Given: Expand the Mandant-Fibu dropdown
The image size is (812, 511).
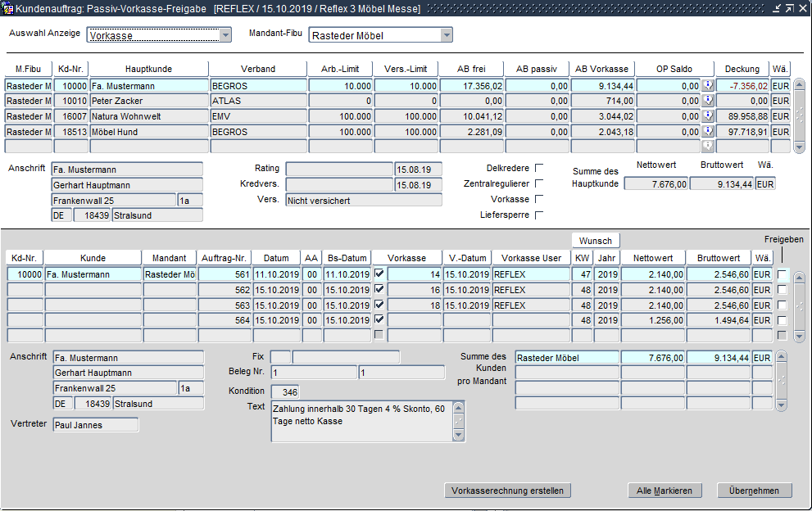Looking at the screenshot, I should click(x=446, y=35).
